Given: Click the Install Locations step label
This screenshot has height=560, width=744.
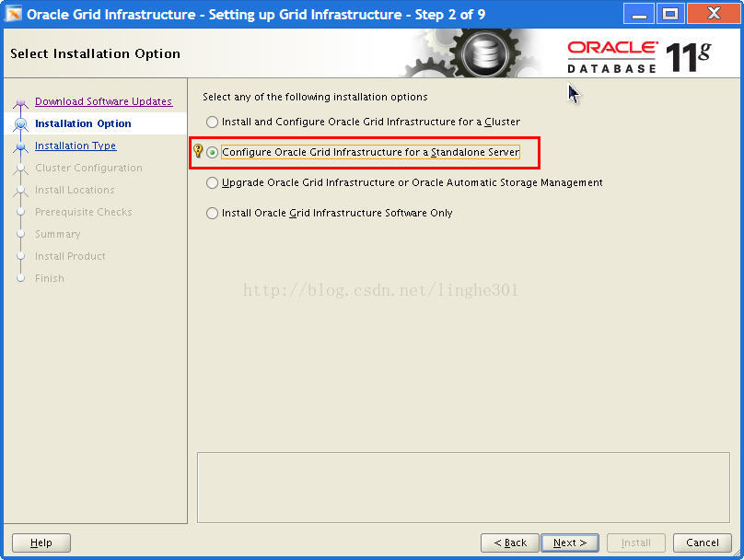Looking at the screenshot, I should click(x=75, y=190).
